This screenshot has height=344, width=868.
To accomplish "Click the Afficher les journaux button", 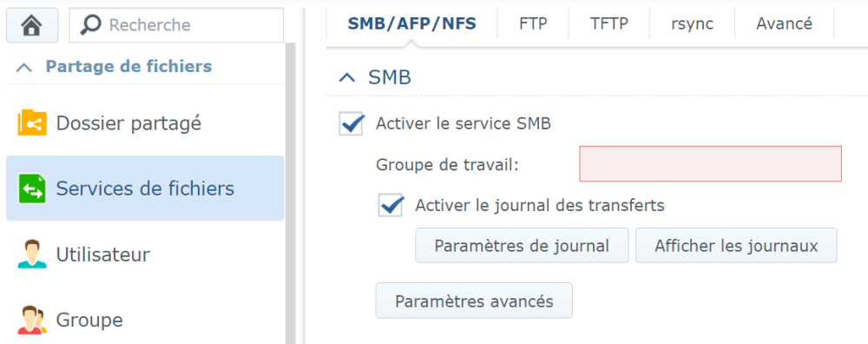I will (736, 245).
